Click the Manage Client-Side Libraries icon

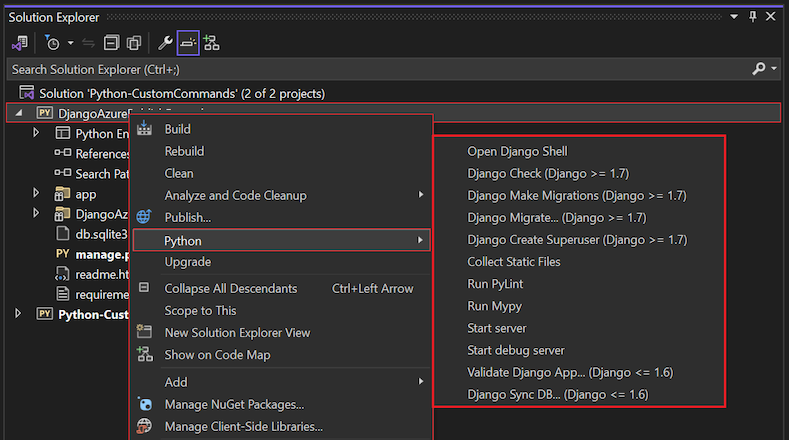point(144,426)
